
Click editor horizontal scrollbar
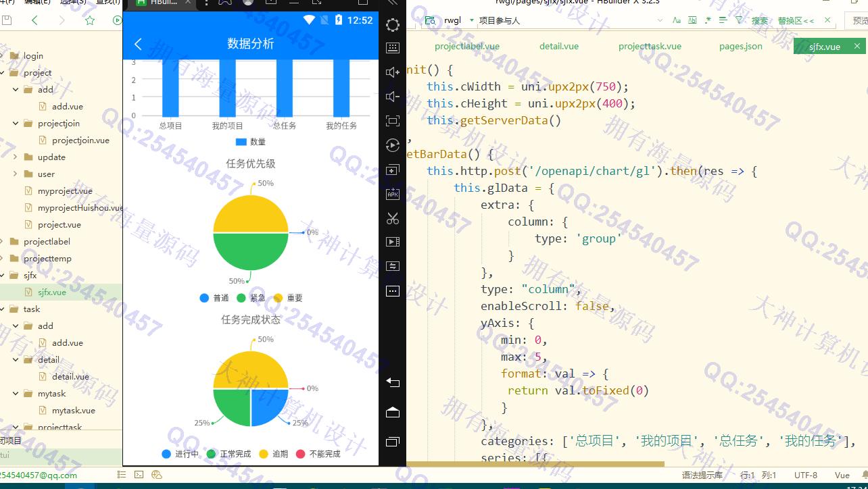(535, 464)
